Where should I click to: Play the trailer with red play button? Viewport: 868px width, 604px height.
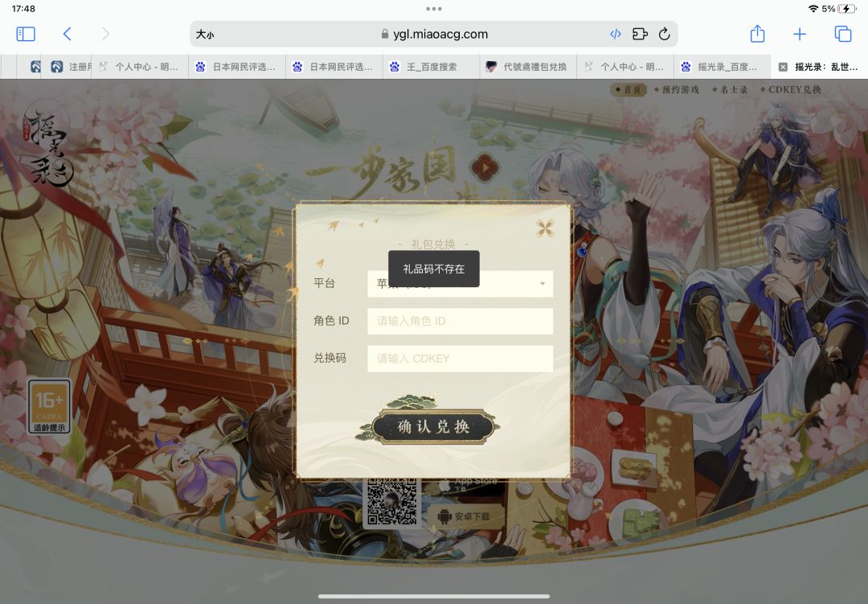click(x=485, y=166)
